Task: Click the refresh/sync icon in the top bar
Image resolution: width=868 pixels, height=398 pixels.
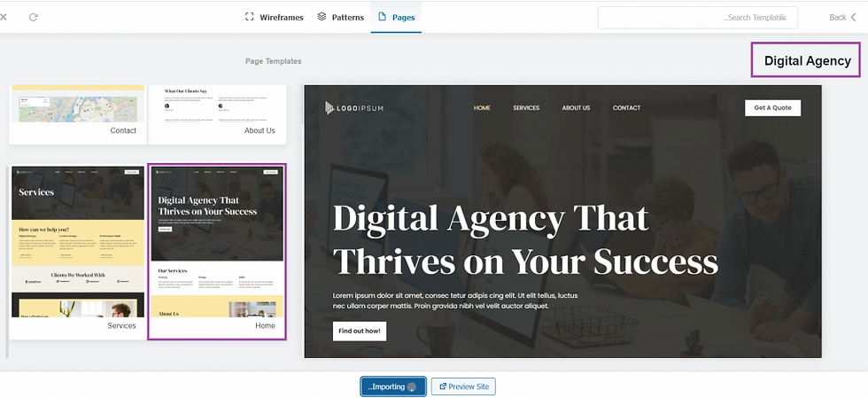Action: pyautogui.click(x=34, y=17)
